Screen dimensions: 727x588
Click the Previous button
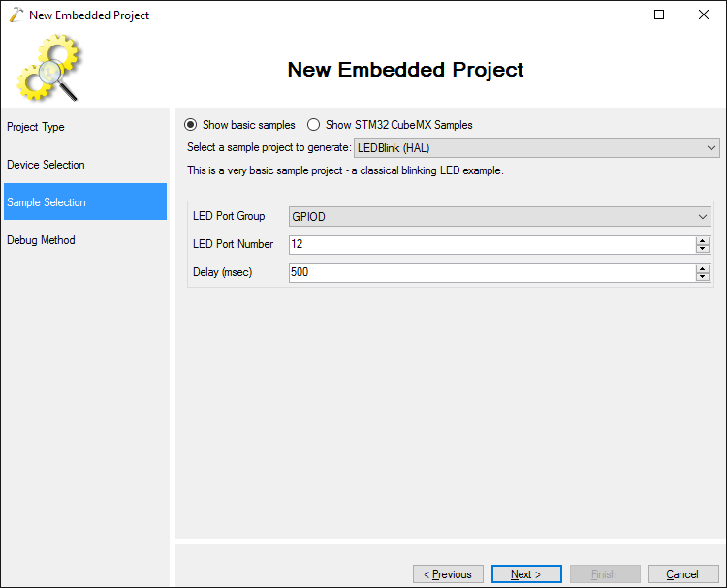[x=448, y=574]
